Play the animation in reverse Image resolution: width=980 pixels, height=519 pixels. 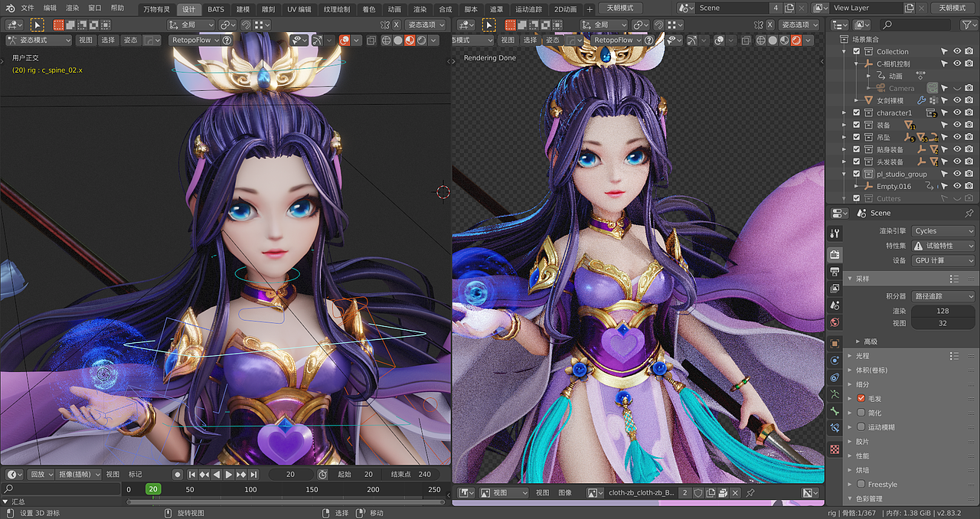[217, 475]
